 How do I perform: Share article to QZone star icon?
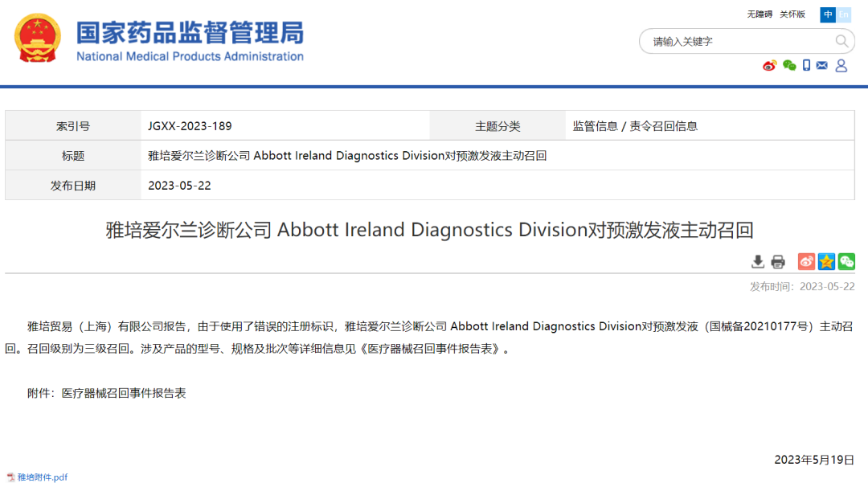[x=826, y=261]
